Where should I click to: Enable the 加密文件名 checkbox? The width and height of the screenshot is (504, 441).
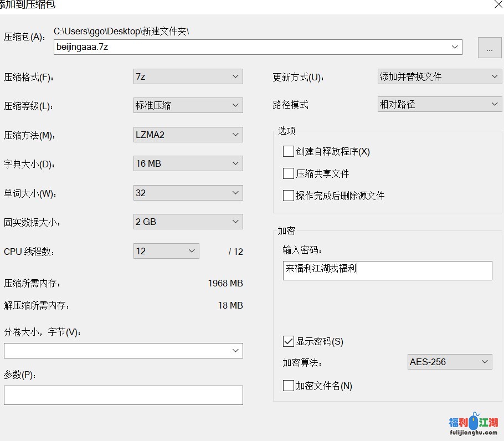click(x=289, y=386)
